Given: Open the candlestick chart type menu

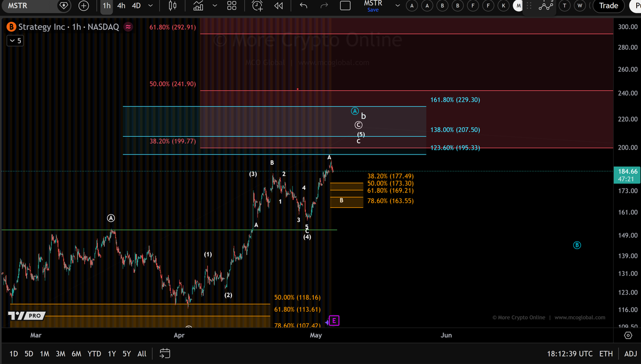Looking at the screenshot, I should point(173,6).
